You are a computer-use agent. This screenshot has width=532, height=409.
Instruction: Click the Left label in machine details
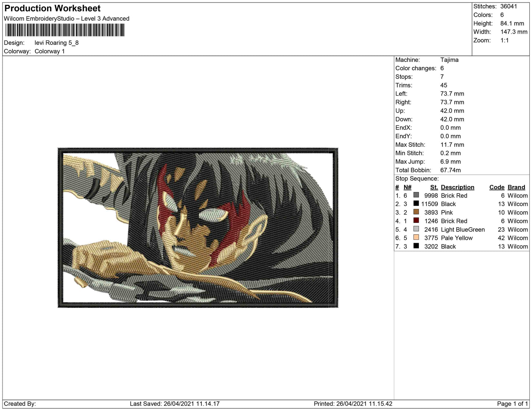401,93
